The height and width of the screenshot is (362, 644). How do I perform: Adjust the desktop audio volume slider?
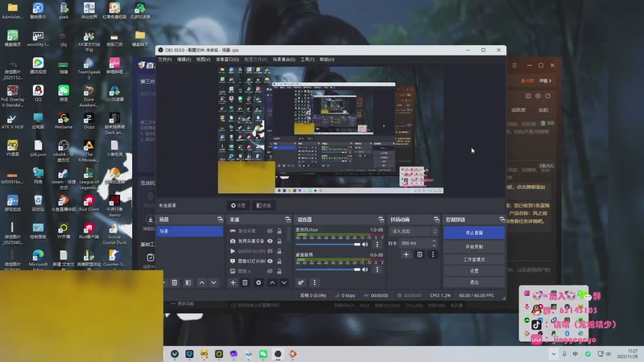tap(328, 269)
